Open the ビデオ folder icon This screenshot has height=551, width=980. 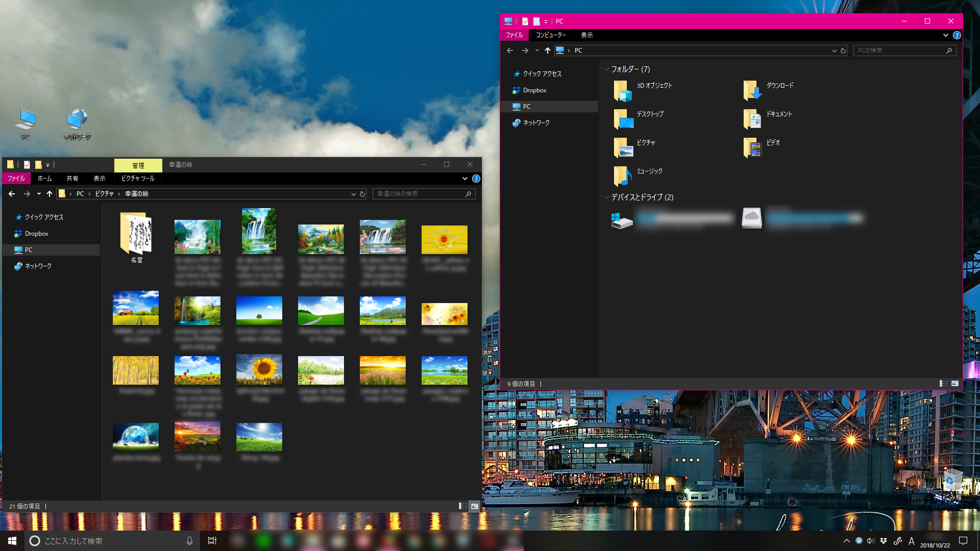click(x=752, y=147)
